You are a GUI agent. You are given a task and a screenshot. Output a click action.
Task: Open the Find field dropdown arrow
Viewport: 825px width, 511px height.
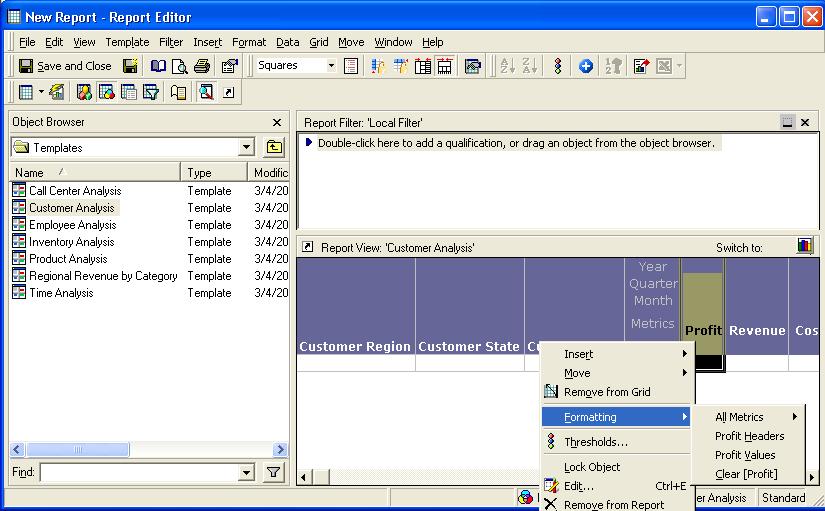tap(246, 472)
